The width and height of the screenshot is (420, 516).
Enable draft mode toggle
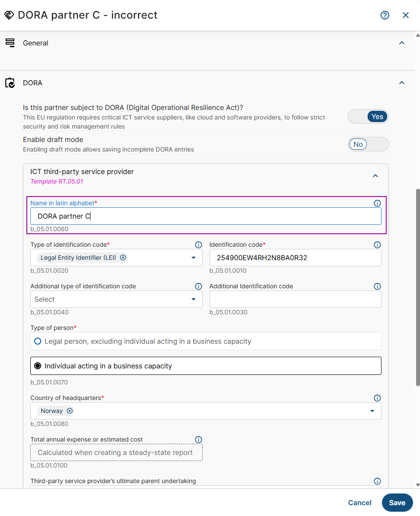[x=368, y=144]
